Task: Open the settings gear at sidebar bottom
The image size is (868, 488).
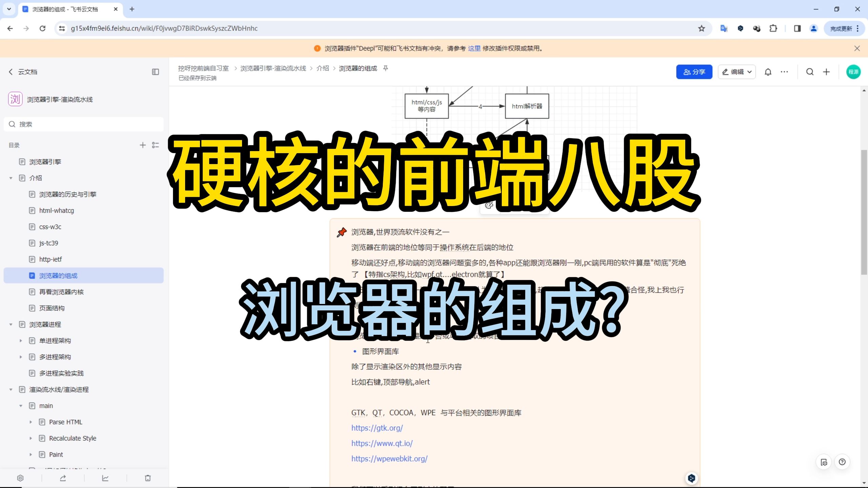Action: coord(20,478)
